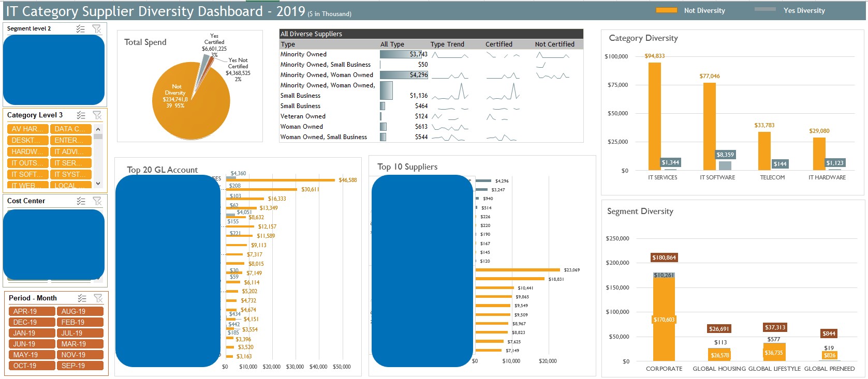Image resolution: width=868 pixels, height=379 pixels.
Task: Filter by the DESKT... category button
Action: coord(27,140)
